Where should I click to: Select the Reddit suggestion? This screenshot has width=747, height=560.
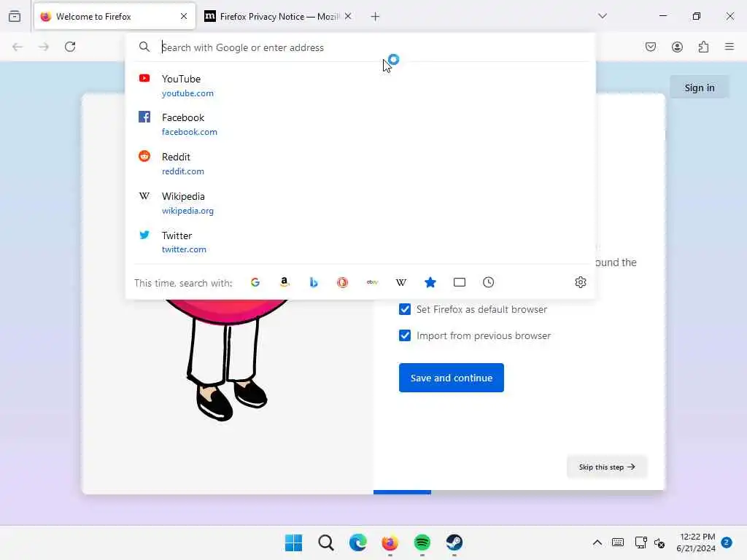[x=360, y=164]
